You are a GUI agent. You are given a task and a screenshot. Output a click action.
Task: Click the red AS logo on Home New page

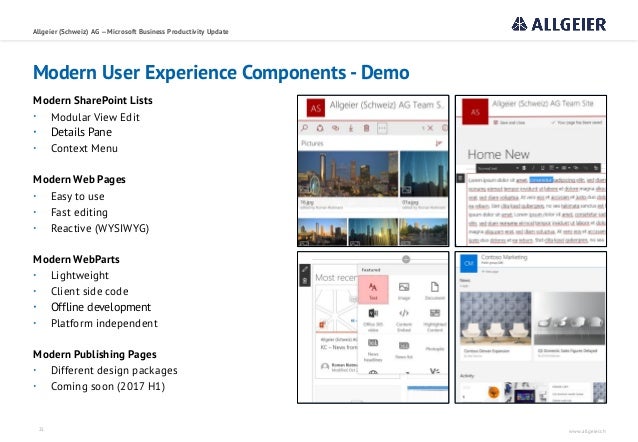coord(475,112)
